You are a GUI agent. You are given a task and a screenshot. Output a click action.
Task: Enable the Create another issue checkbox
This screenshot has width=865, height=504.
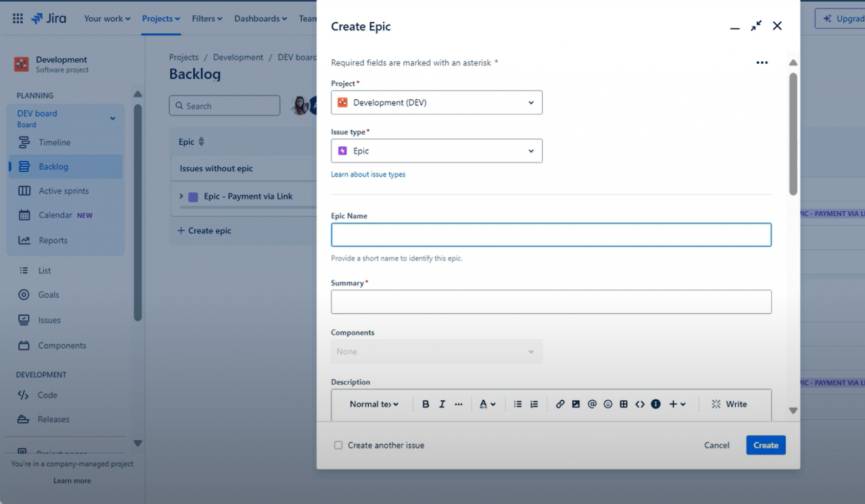(x=338, y=445)
